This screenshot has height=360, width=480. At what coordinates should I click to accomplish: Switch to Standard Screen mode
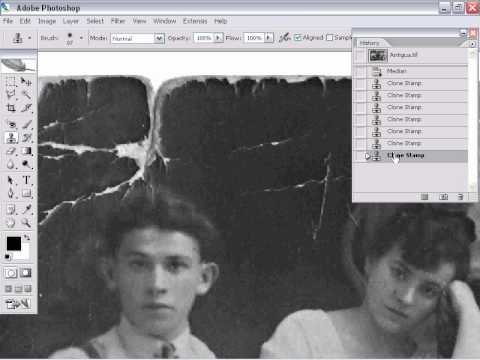pos(9,289)
